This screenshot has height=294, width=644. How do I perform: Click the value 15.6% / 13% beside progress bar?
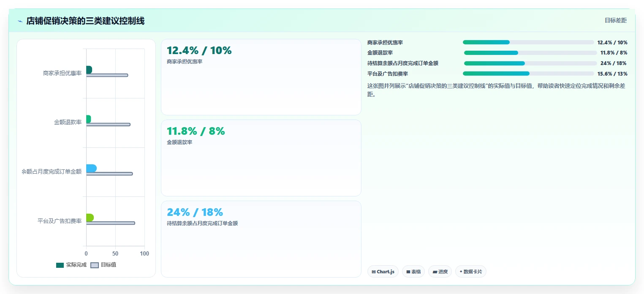[612, 74]
